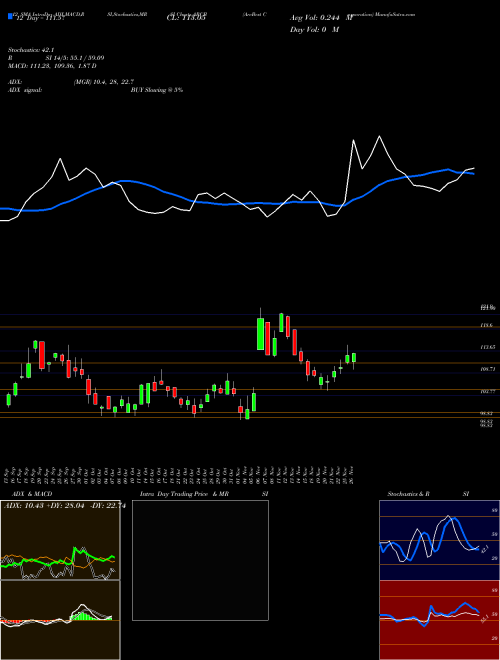Click the blue stochastics sub-chart panel
This screenshot has height=660, width=500.
439,540
